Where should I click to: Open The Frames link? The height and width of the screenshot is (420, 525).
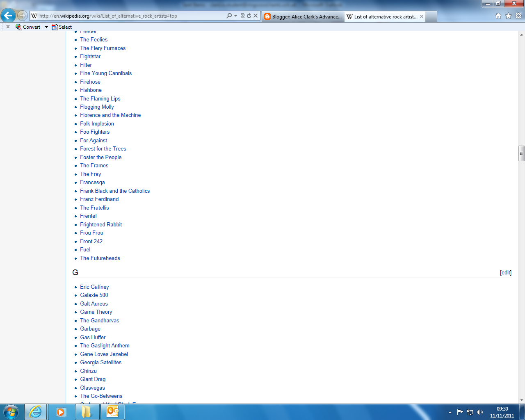[x=94, y=165]
